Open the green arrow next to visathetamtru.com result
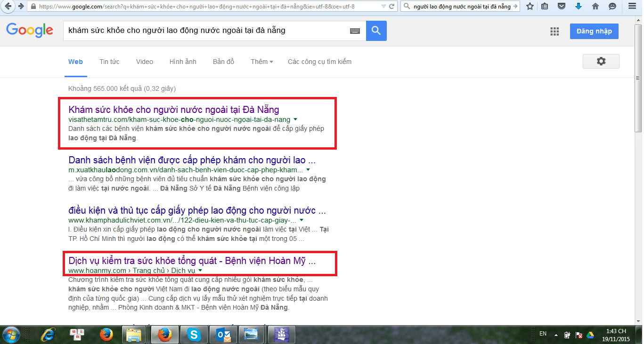 295,120
